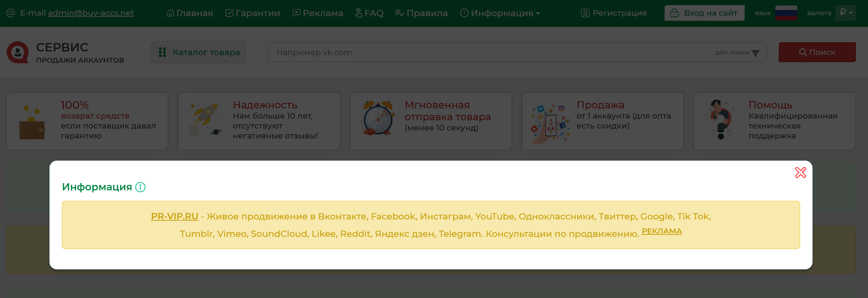Close the Информация popup with red X
Viewport: 868px width, 298px height.
[800, 172]
